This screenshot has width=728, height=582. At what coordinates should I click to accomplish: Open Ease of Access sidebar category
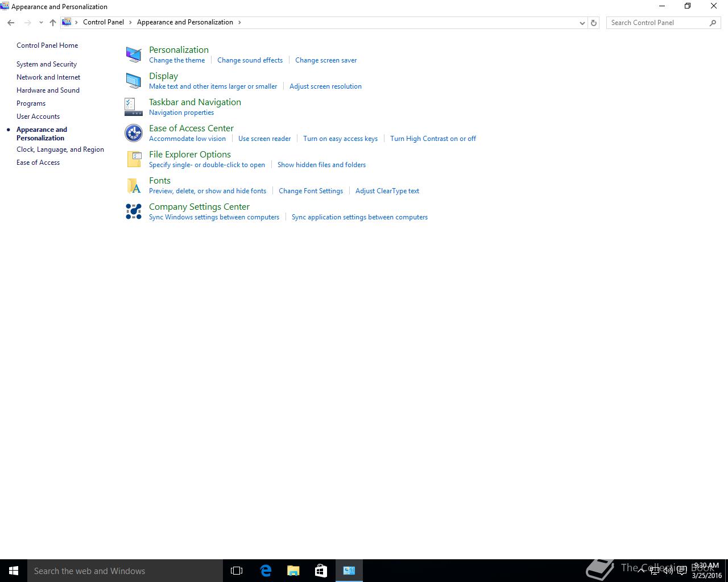[38, 163]
